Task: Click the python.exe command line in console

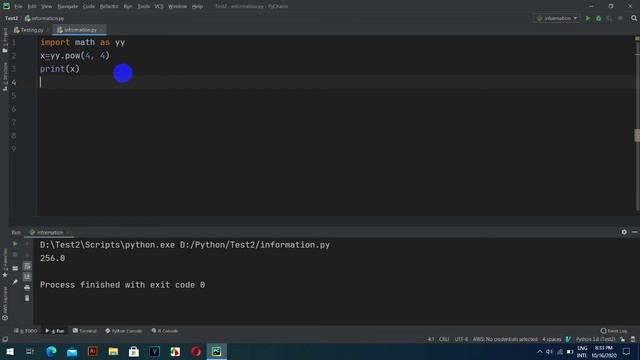Action: click(185, 245)
